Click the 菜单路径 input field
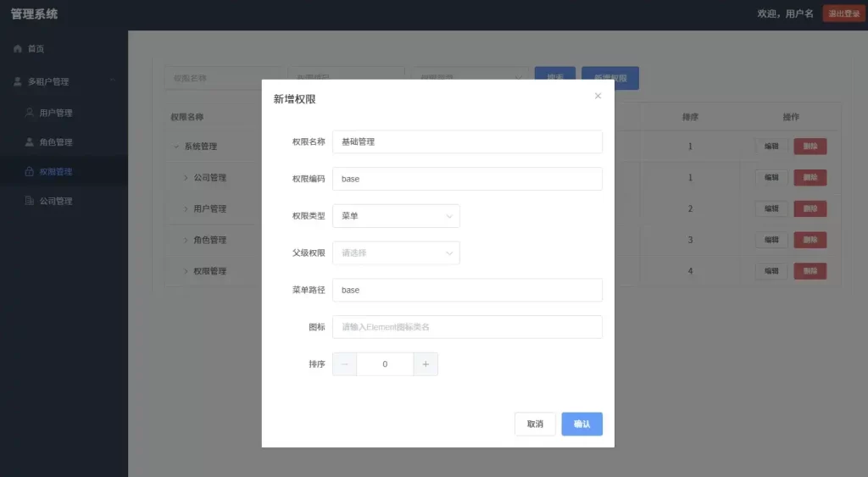This screenshot has width=868, height=477. [467, 290]
